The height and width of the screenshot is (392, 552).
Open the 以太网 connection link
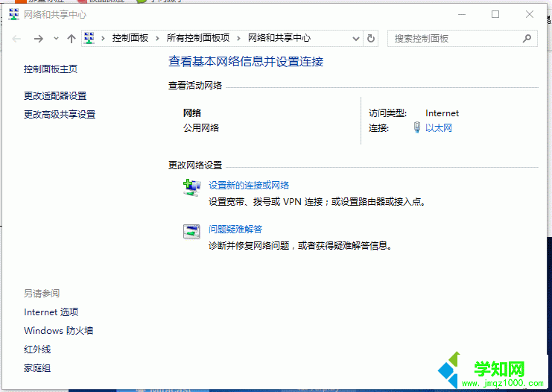[439, 128]
